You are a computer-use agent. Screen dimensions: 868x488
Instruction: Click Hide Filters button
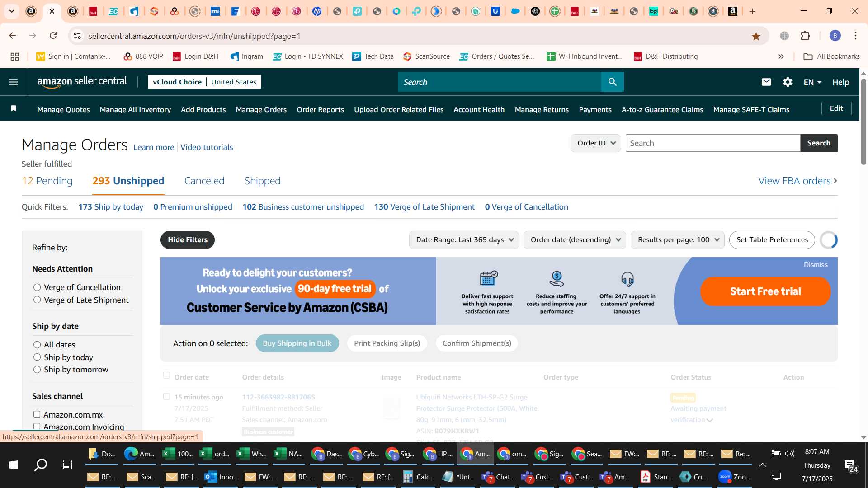pyautogui.click(x=188, y=240)
